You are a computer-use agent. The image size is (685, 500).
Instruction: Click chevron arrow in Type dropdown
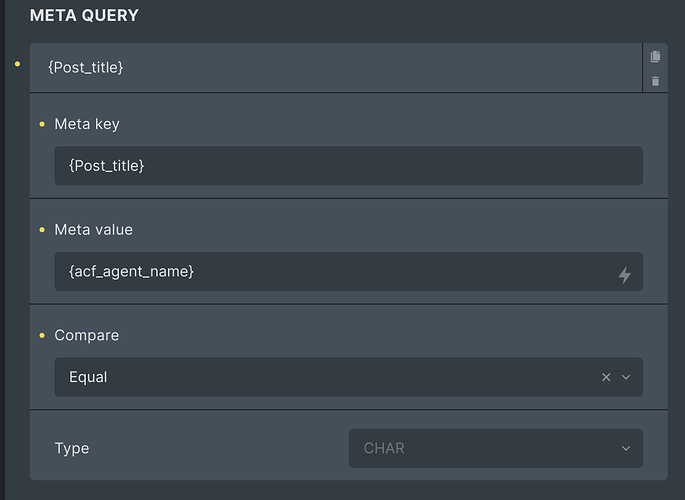click(x=626, y=448)
